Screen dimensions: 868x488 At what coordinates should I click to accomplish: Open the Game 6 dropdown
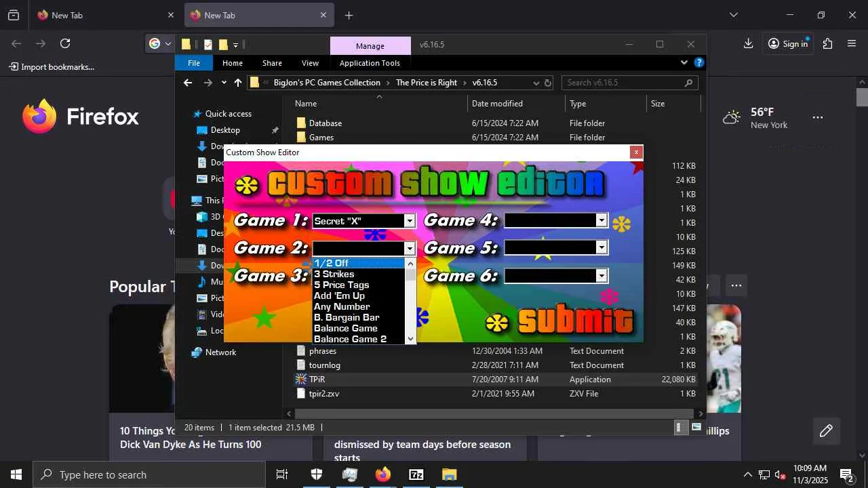[x=601, y=276]
